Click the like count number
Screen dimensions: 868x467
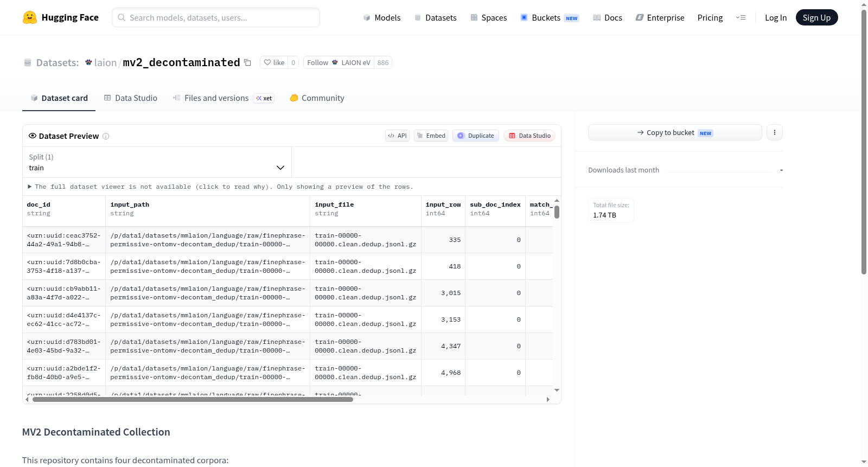pyautogui.click(x=293, y=62)
